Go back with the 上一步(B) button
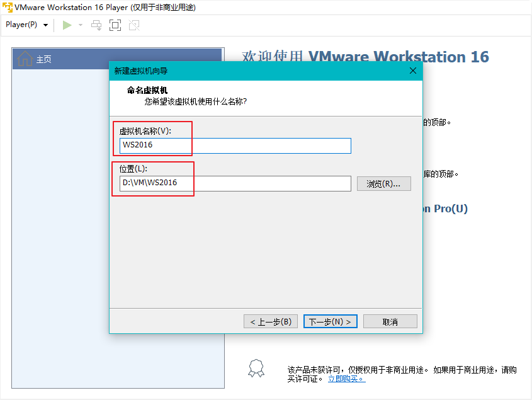 271,321
